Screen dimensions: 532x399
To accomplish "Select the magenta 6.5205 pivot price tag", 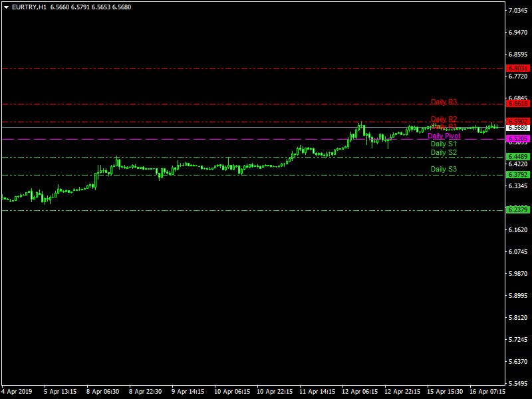I will coord(517,139).
